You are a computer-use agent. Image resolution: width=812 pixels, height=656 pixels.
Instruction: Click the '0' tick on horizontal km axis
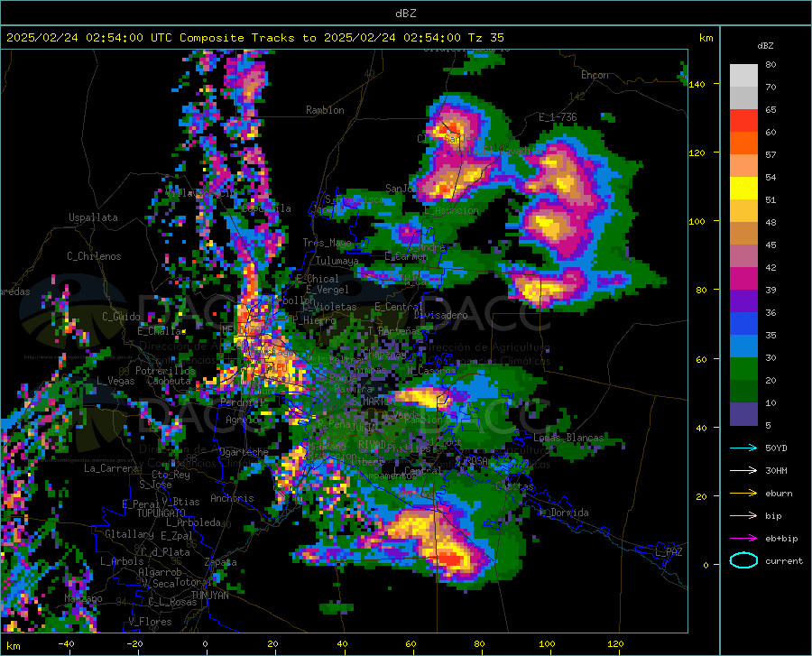206,644
